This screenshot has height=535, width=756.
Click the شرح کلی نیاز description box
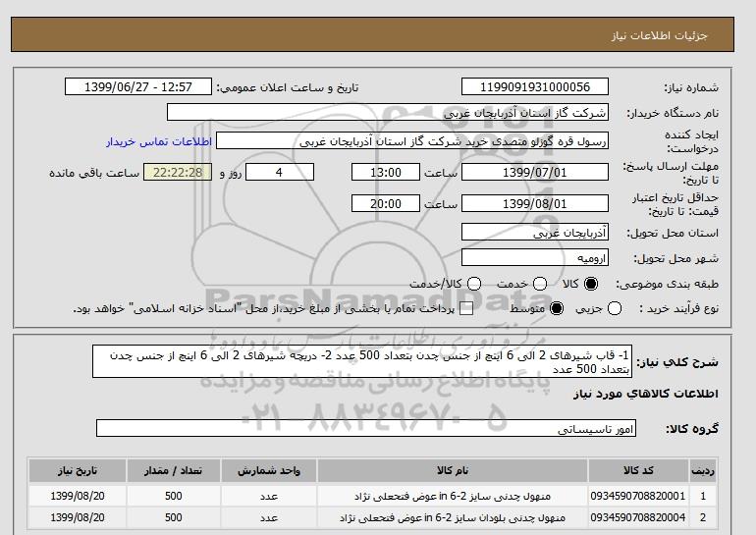tap(362, 361)
